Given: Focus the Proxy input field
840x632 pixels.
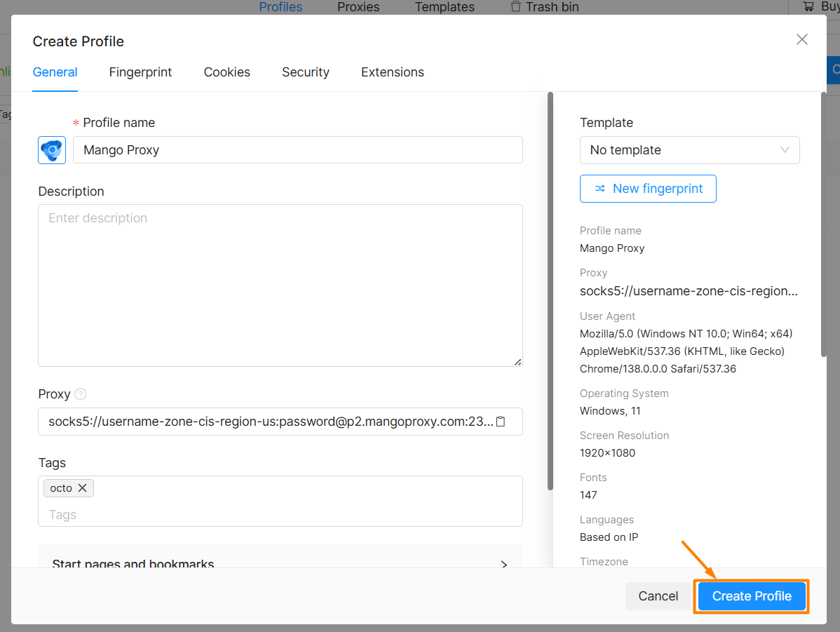Looking at the screenshot, I should coord(280,422).
